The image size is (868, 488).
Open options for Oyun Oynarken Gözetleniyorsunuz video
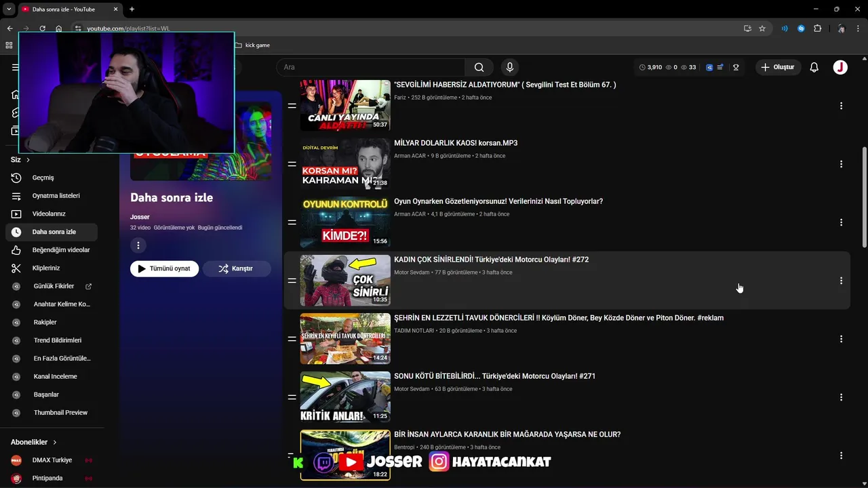point(841,222)
